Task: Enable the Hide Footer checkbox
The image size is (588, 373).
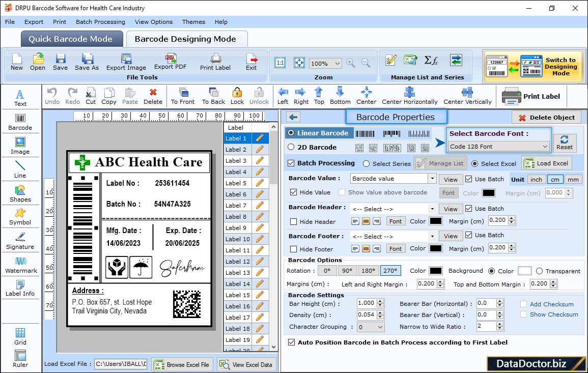Action: pyautogui.click(x=294, y=249)
